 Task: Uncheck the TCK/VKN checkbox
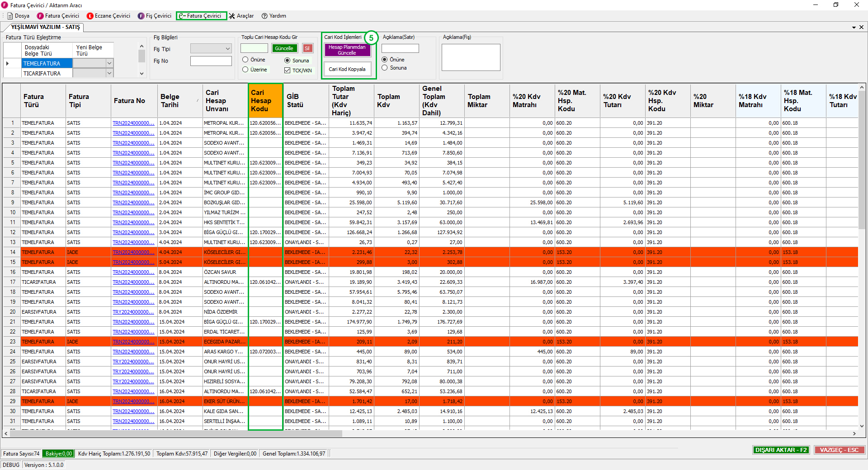pos(287,70)
